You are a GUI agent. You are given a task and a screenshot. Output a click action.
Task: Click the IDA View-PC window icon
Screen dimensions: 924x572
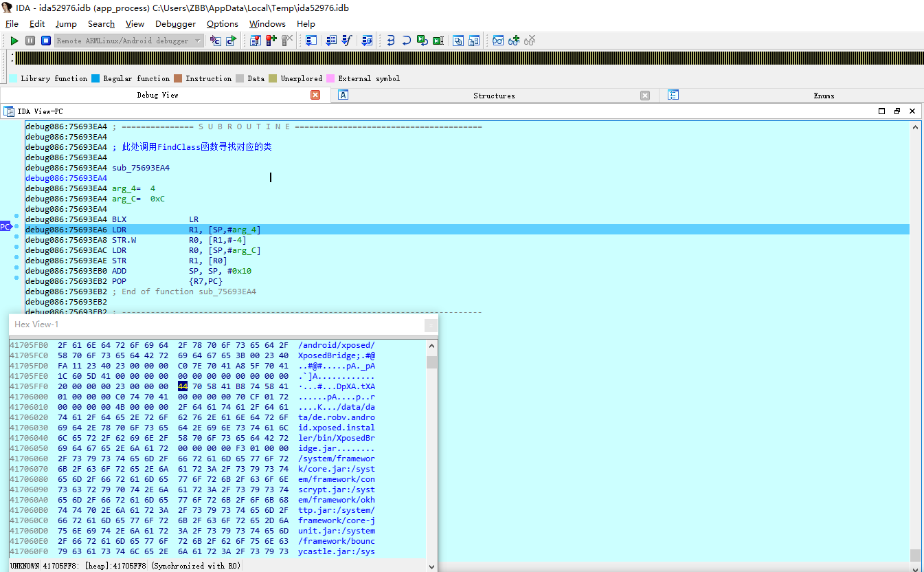(x=9, y=111)
